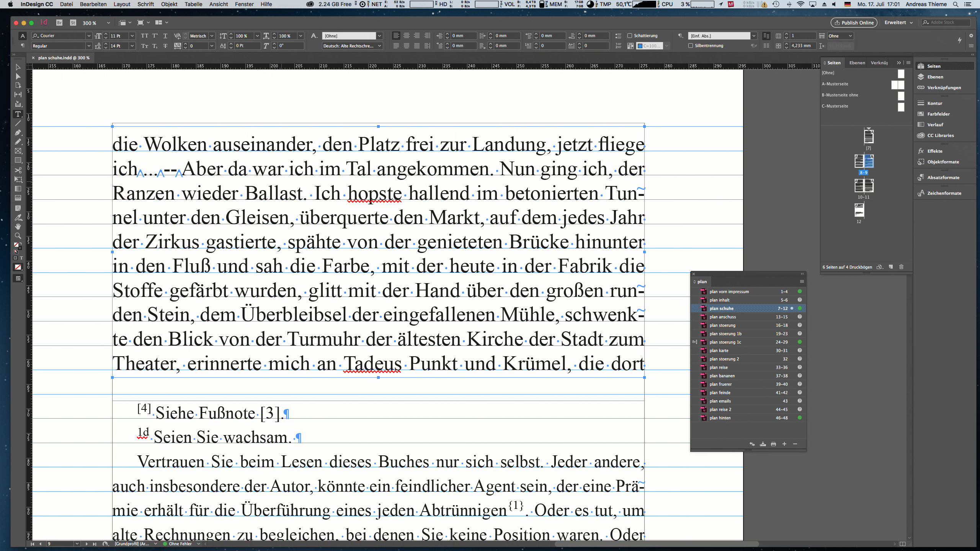Swap fill and stroke arrows

click(x=20, y=243)
